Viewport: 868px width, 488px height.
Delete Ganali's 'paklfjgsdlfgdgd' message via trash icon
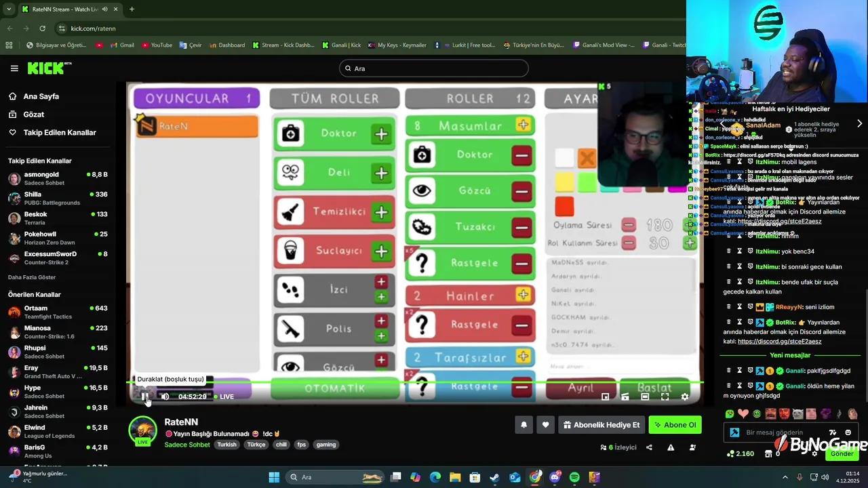729,371
